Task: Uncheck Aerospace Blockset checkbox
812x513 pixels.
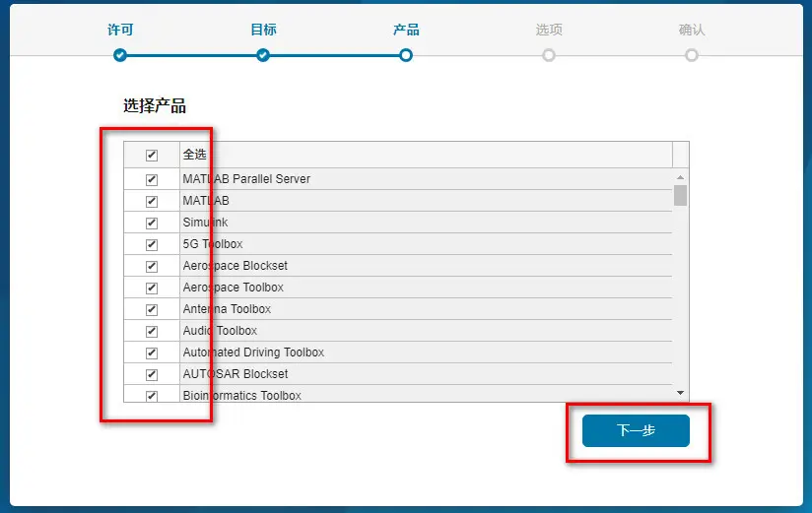Action: [151, 266]
